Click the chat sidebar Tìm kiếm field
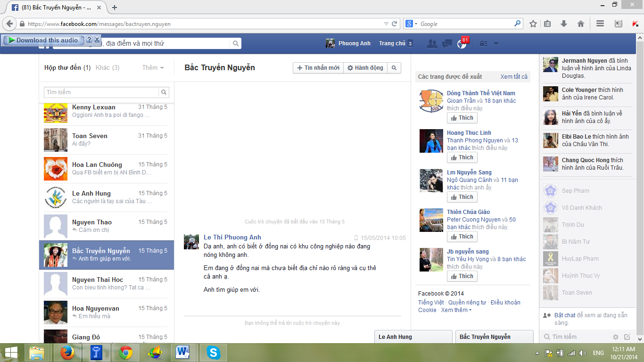This screenshot has height=362, width=644. (x=576, y=337)
